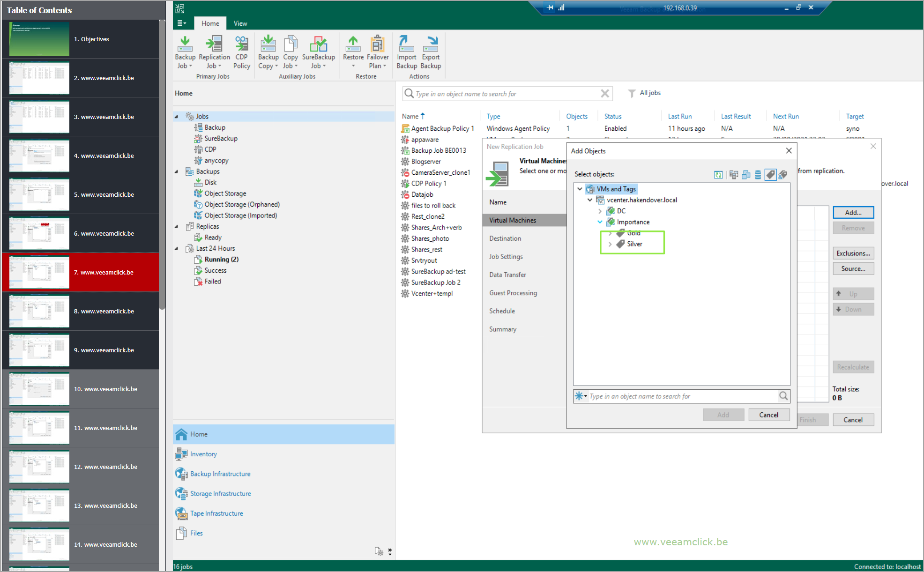This screenshot has width=924, height=572.
Task: Switch to Hosts and Clusters view
Action: click(x=734, y=175)
